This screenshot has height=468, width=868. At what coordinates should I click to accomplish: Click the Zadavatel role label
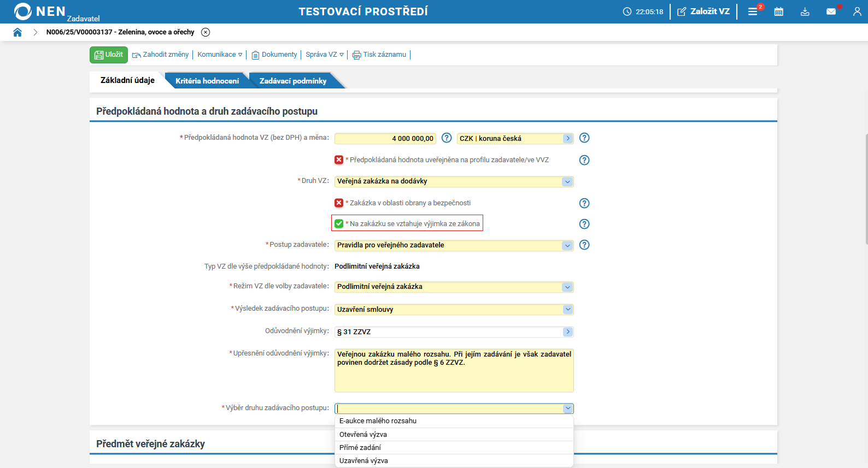pos(84,19)
